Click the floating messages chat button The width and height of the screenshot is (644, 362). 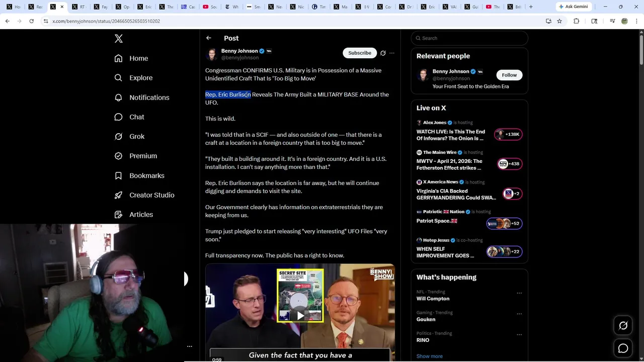tap(623, 348)
